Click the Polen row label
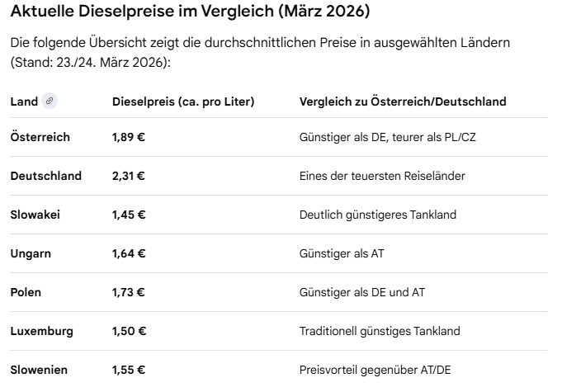This screenshot has height=392, width=562. click(x=26, y=292)
